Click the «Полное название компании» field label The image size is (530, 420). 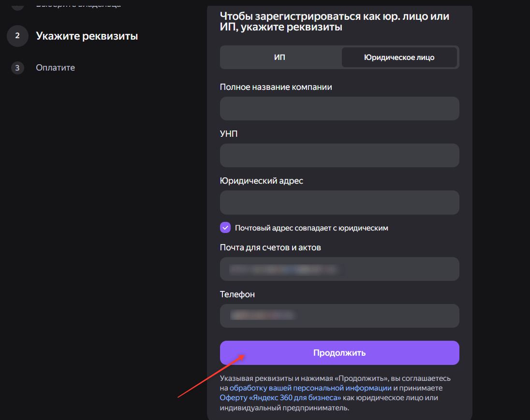pos(276,87)
